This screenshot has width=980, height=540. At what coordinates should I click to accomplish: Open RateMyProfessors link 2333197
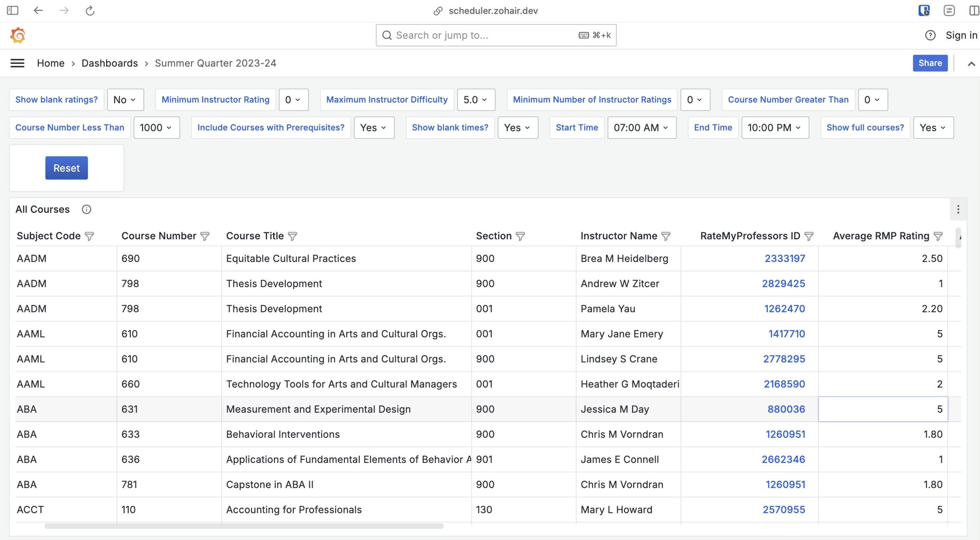[784, 258]
